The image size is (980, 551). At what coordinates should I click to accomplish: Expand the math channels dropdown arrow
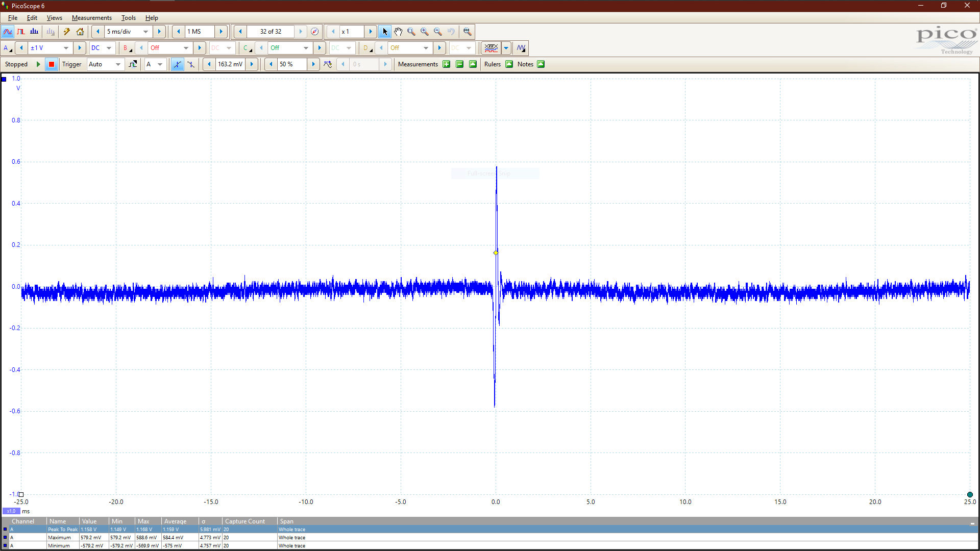point(506,48)
